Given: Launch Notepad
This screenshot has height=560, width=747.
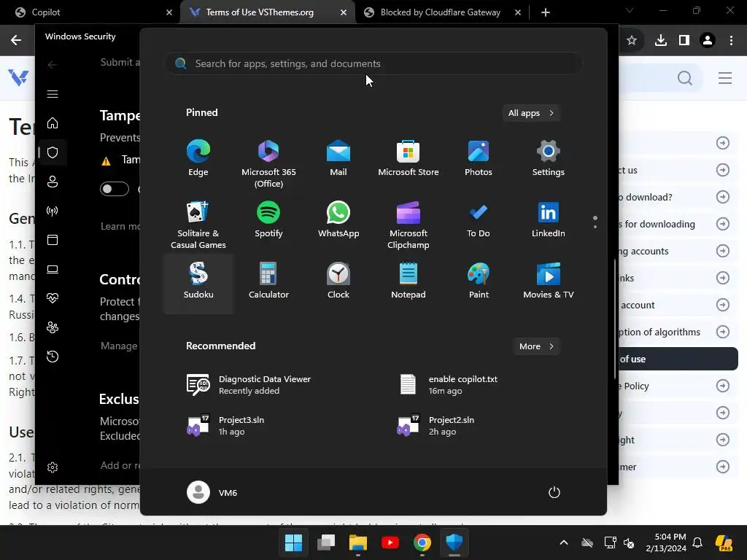Looking at the screenshot, I should (x=409, y=281).
